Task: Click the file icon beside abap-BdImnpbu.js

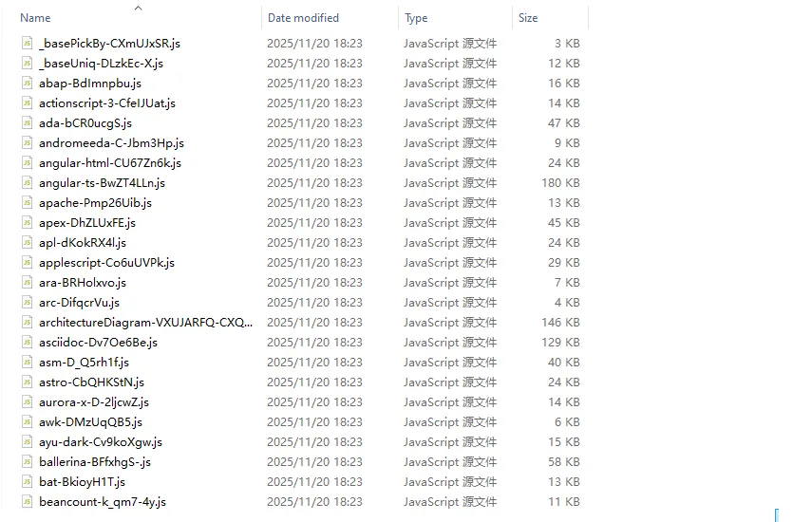Action: (27, 83)
